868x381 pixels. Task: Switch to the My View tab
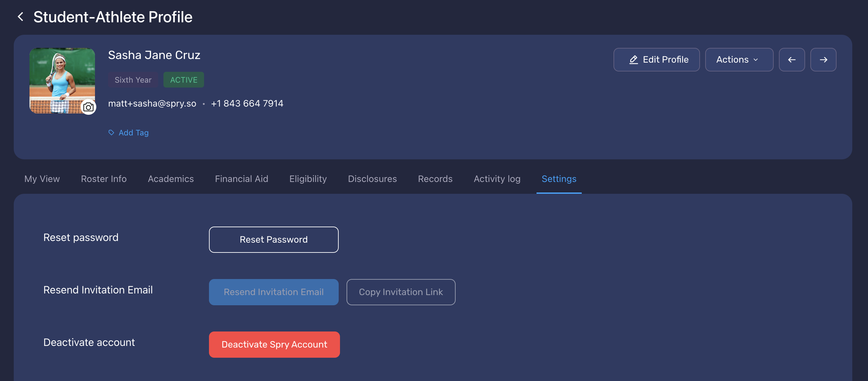[x=42, y=179]
